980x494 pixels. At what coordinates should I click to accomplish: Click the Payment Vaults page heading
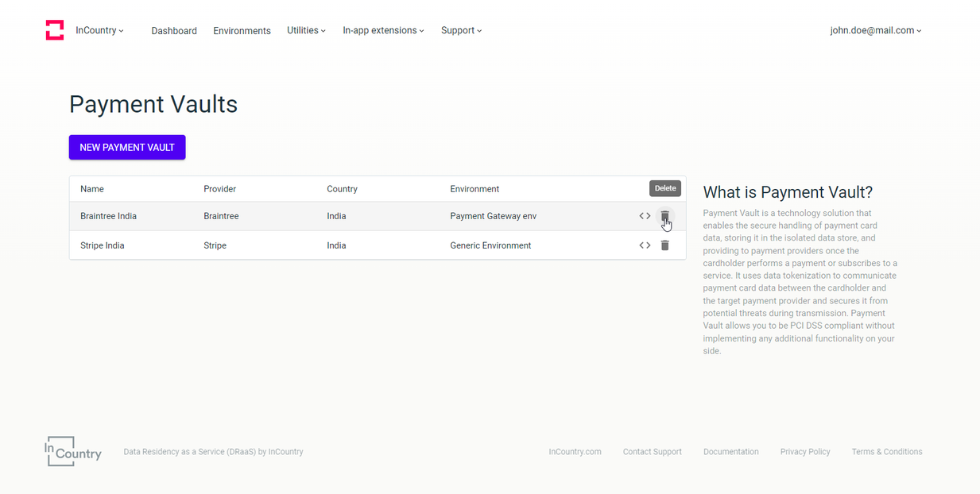pos(153,104)
